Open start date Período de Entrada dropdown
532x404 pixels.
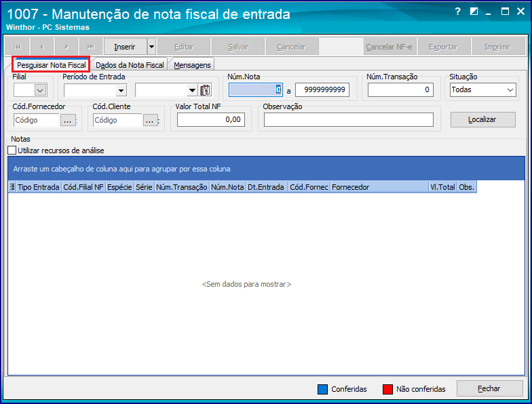click(x=121, y=90)
